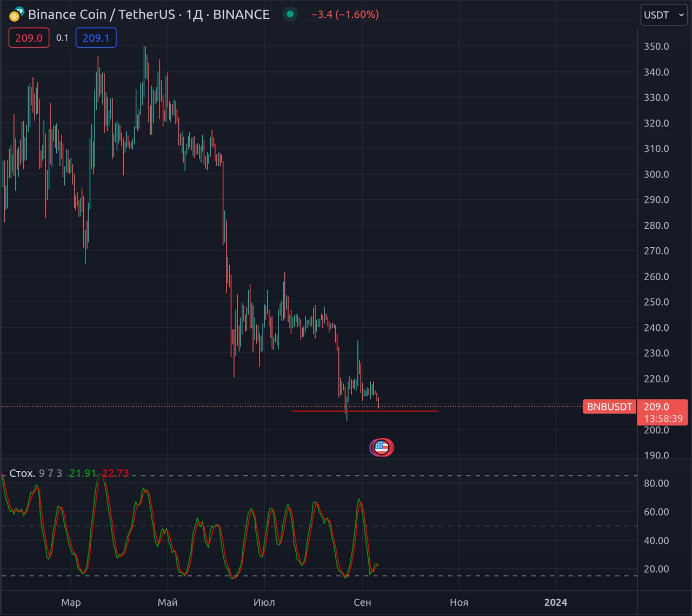The height and width of the screenshot is (616, 692).
Task: Click the 260.0 price scale label
Action: pyautogui.click(x=656, y=276)
